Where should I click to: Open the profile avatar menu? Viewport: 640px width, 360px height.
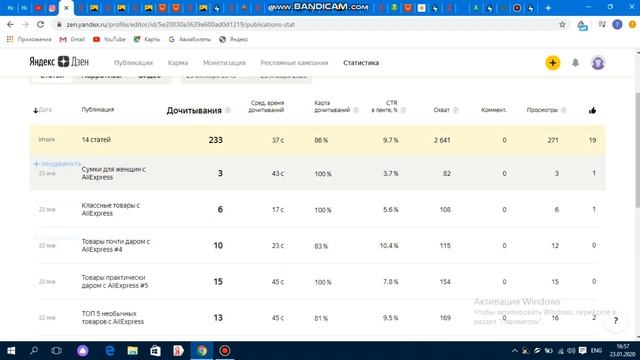(598, 63)
